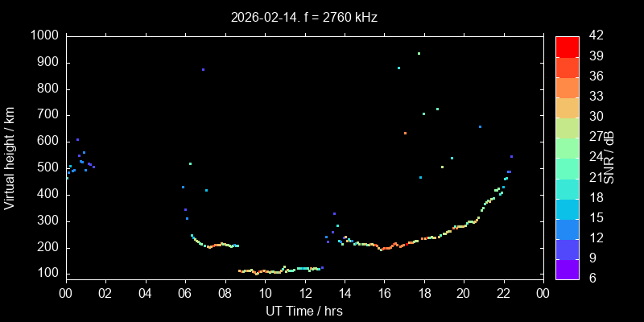The width and height of the screenshot is (644, 322).
Task: Pick the orange 33–36 dB colorbar segment
Action: pos(567,87)
